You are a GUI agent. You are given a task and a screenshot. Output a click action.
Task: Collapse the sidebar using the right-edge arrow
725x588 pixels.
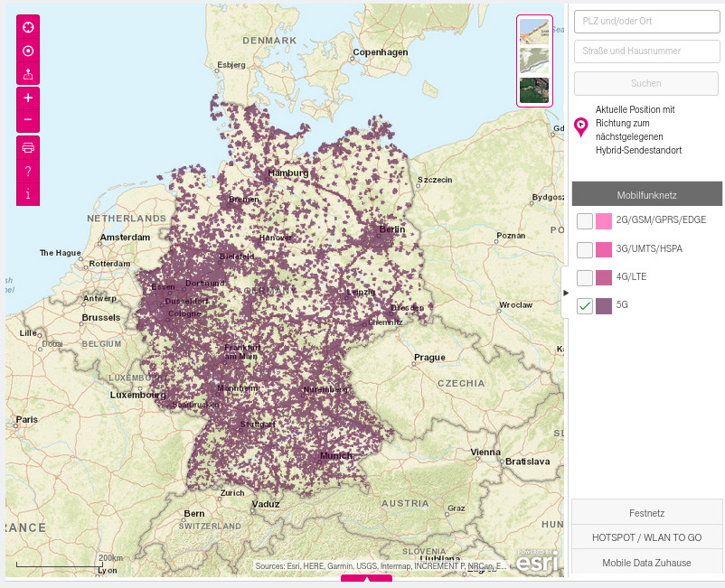[x=565, y=292]
